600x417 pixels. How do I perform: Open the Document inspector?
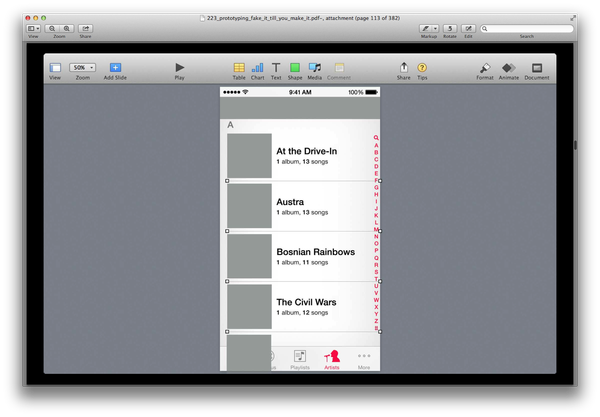pyautogui.click(x=537, y=68)
